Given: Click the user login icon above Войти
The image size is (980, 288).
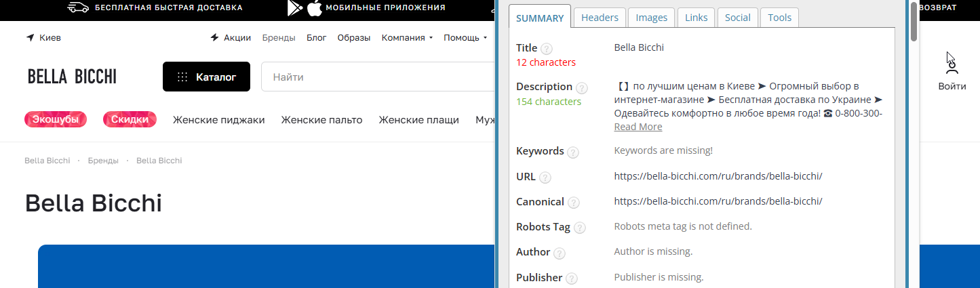Looking at the screenshot, I should pos(952,66).
